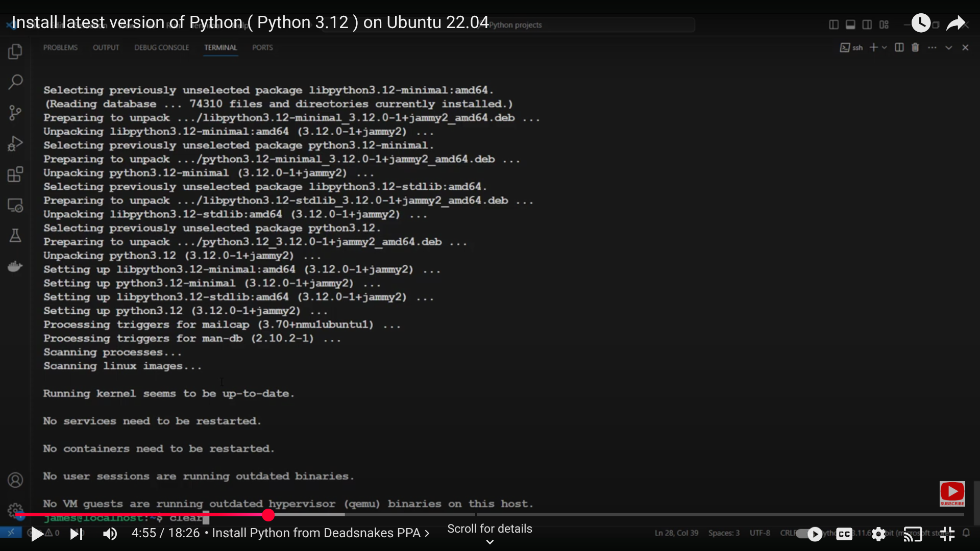Viewport: 980px width, 551px height.
Task: Open the Testing flask view
Action: point(15,236)
